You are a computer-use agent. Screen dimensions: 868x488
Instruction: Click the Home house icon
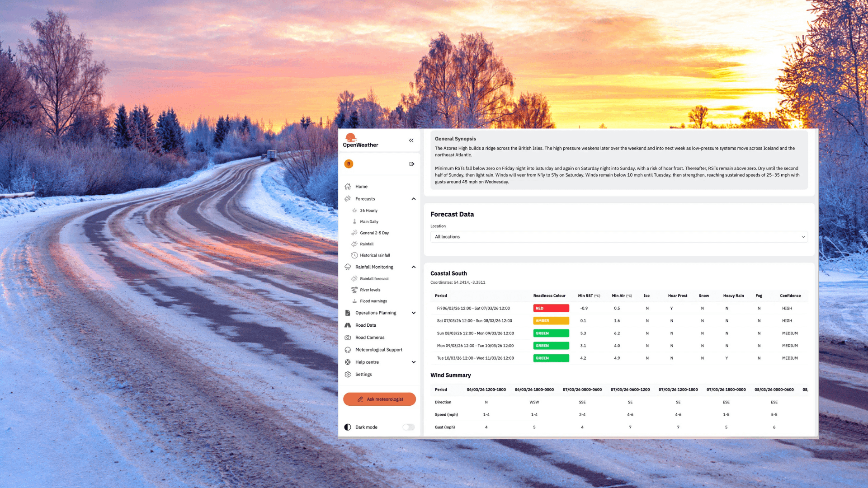[348, 187]
